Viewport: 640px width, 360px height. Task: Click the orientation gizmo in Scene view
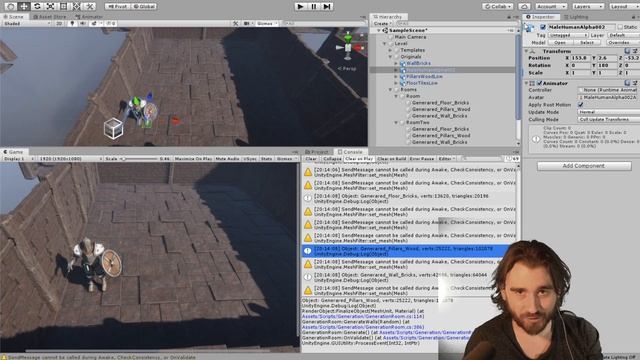coord(348,47)
